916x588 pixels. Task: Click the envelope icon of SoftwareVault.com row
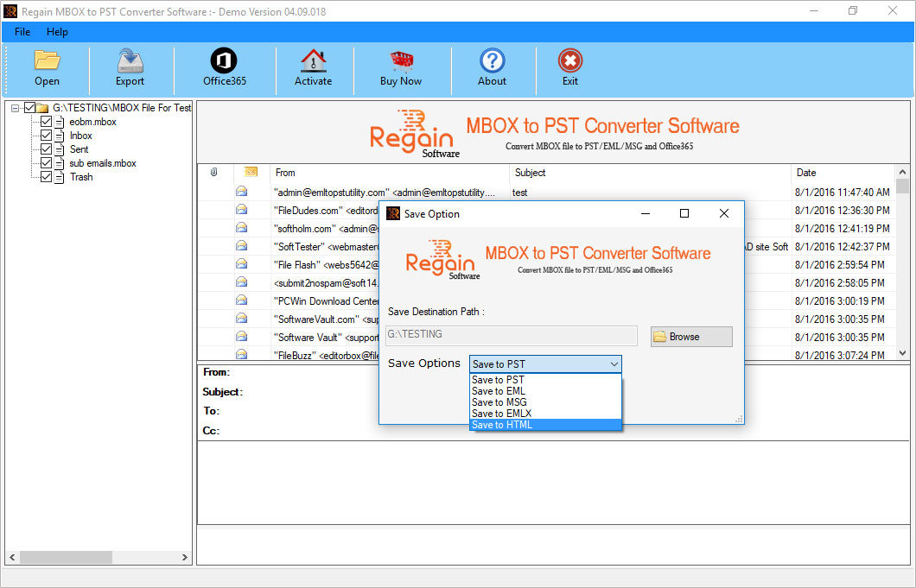click(241, 319)
